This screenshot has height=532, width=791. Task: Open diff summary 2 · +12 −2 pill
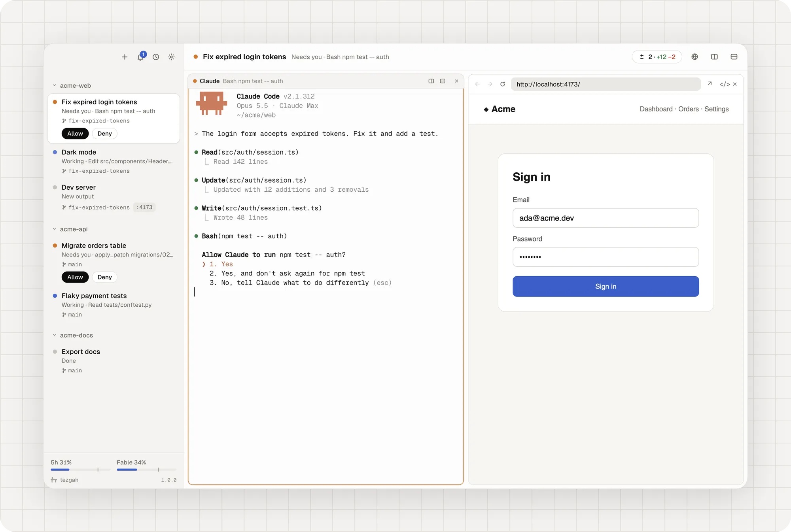coord(657,57)
